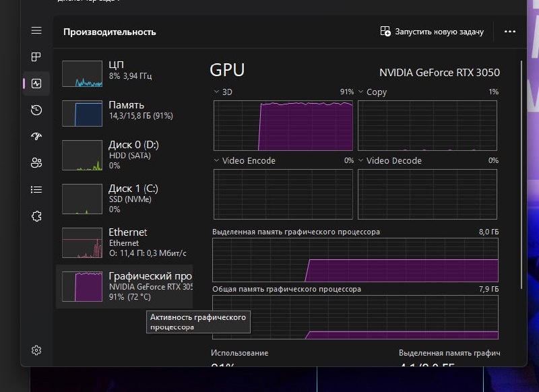Open Task Manager settings gear

[x=36, y=350]
